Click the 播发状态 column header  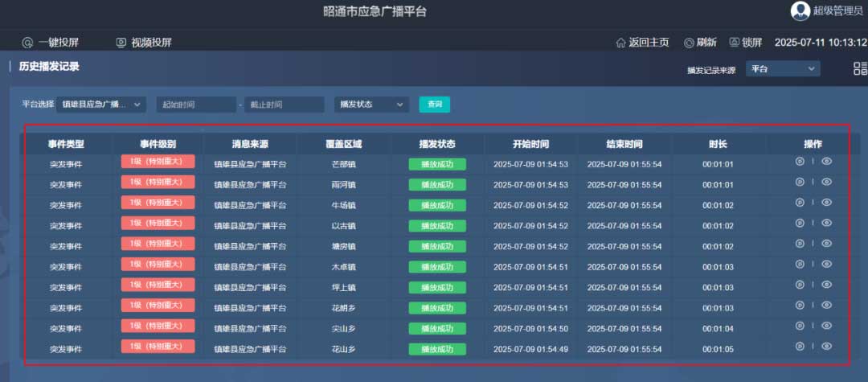click(x=437, y=144)
